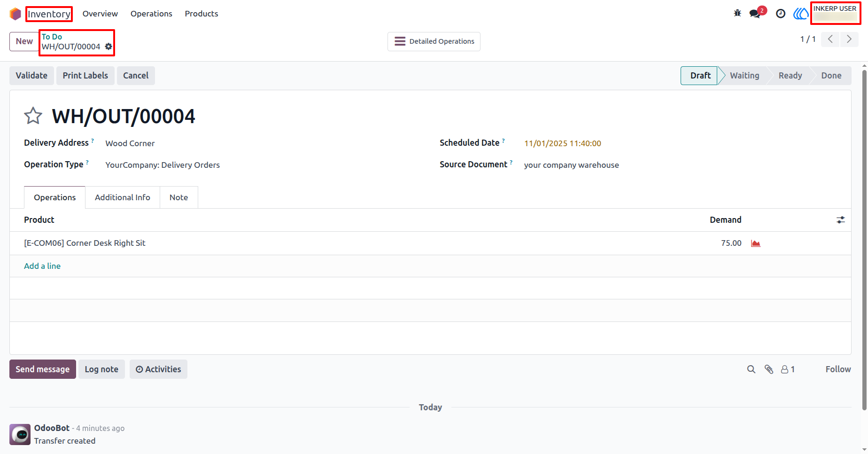Click the Validate button
The image size is (868, 454).
(31, 76)
